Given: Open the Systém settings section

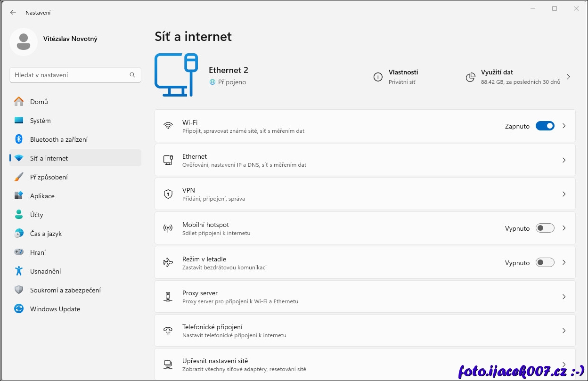Looking at the screenshot, I should tap(41, 121).
